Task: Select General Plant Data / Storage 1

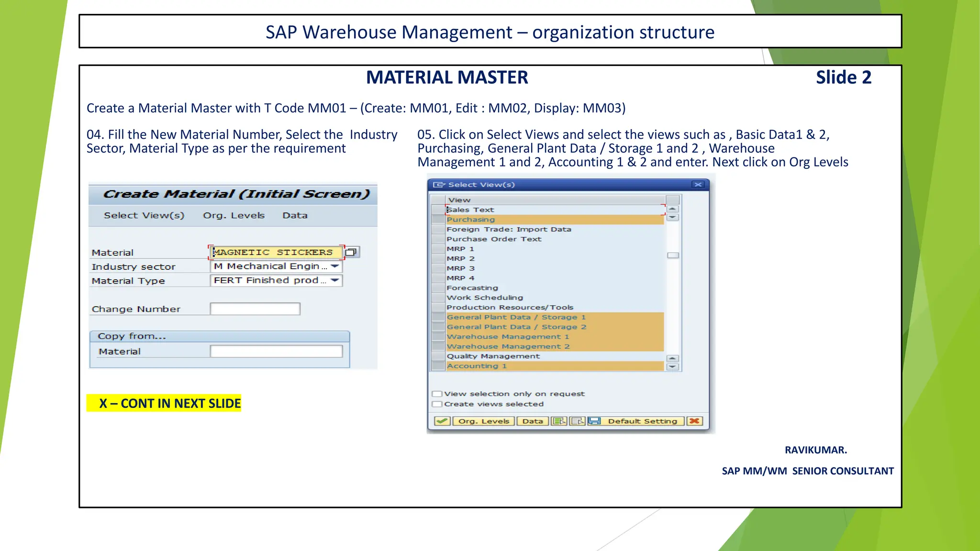Action: [x=555, y=317]
